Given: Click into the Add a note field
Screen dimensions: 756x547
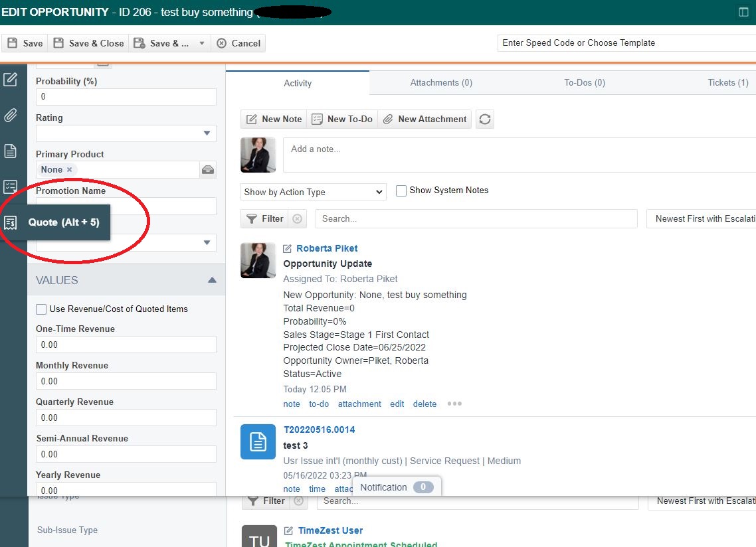Looking at the screenshot, I should click(x=518, y=155).
